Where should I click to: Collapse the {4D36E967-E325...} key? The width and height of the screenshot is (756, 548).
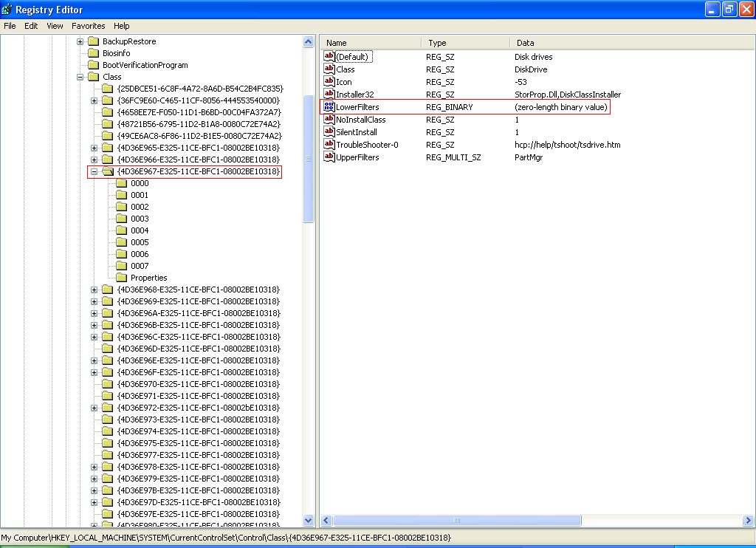coord(94,171)
